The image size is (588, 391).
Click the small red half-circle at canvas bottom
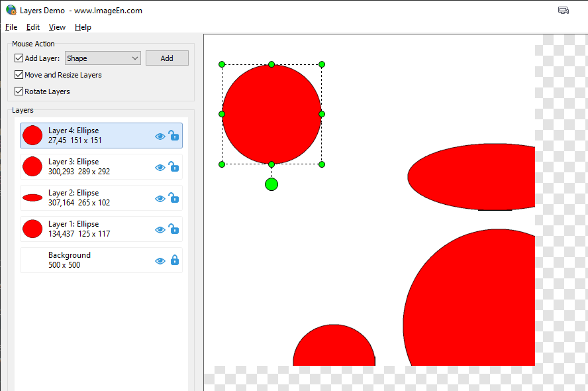tap(334, 345)
